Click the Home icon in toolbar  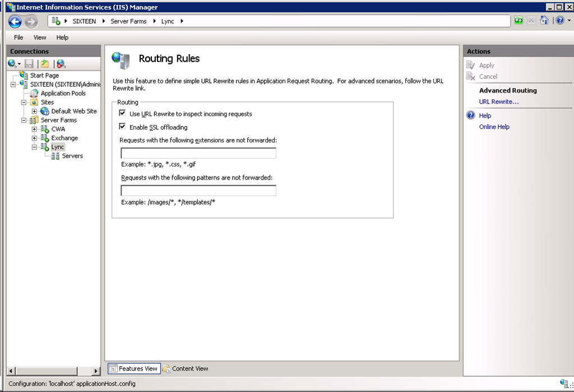point(544,21)
